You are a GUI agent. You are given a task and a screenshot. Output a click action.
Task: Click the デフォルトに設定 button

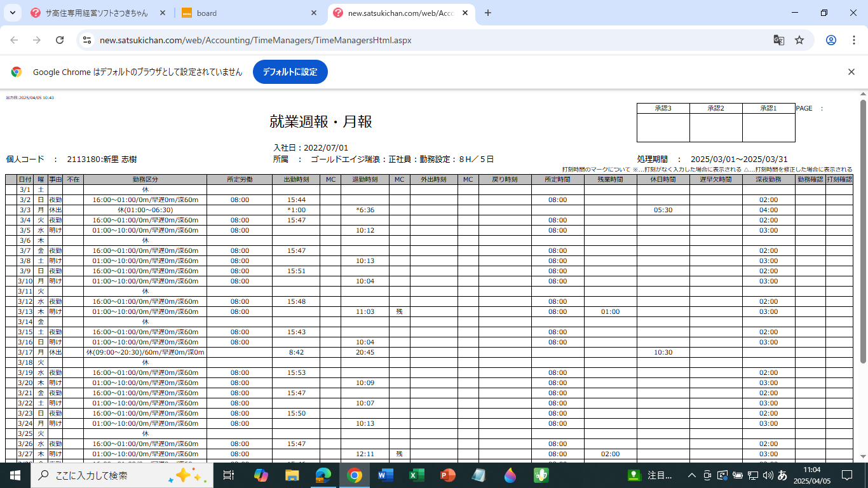click(x=290, y=72)
